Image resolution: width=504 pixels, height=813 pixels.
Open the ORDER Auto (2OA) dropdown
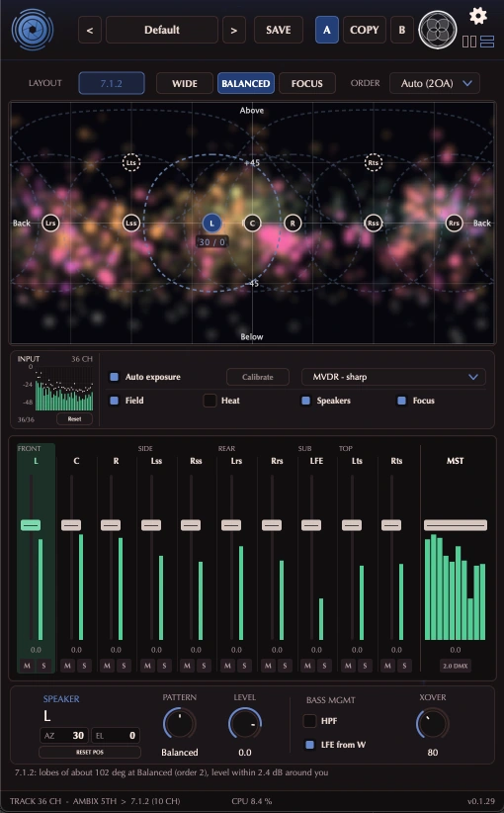click(435, 83)
